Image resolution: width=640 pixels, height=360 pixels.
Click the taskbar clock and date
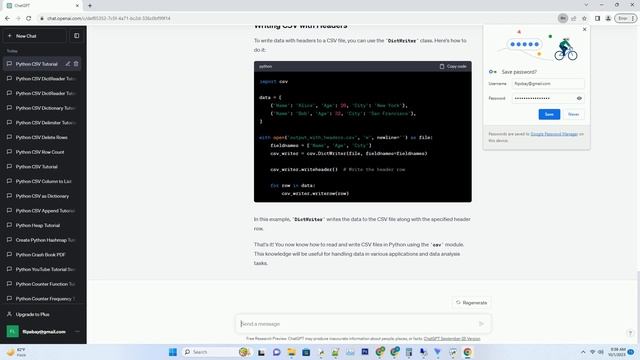pos(617,352)
